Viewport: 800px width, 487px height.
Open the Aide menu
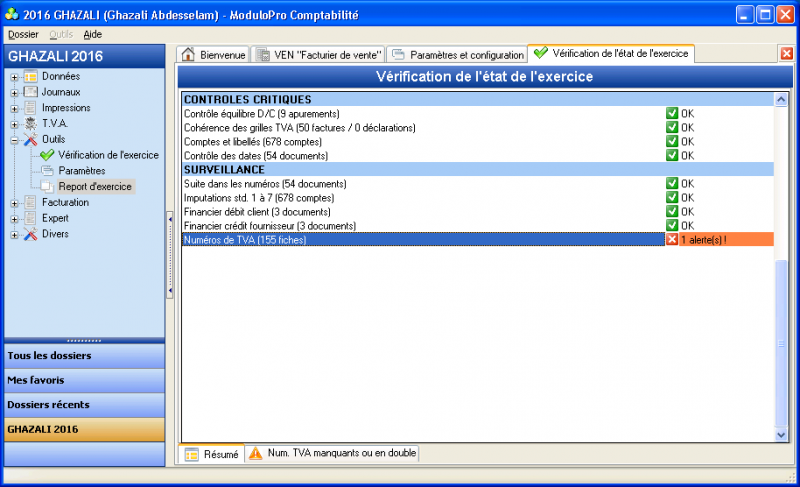point(92,34)
